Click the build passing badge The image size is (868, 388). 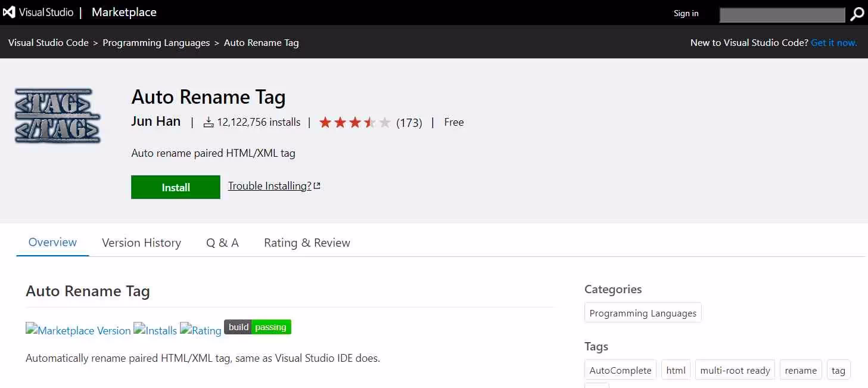click(x=257, y=327)
